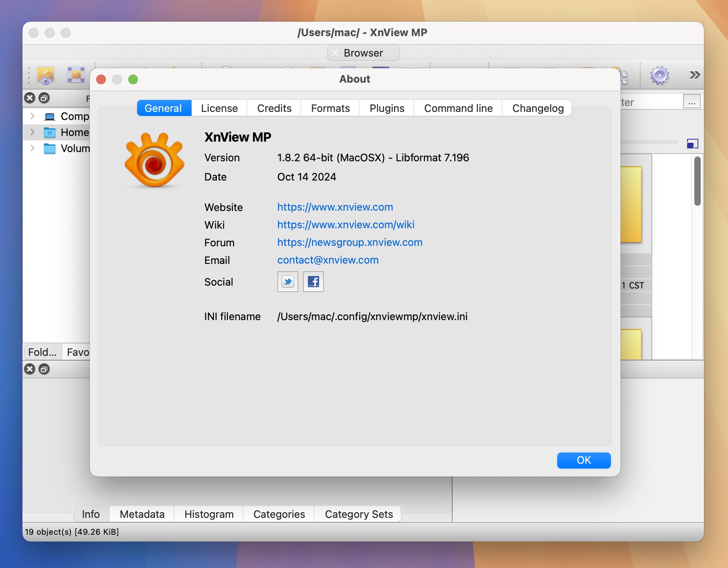The image size is (728, 568).
Task: Switch to the License tab
Action: coord(219,108)
